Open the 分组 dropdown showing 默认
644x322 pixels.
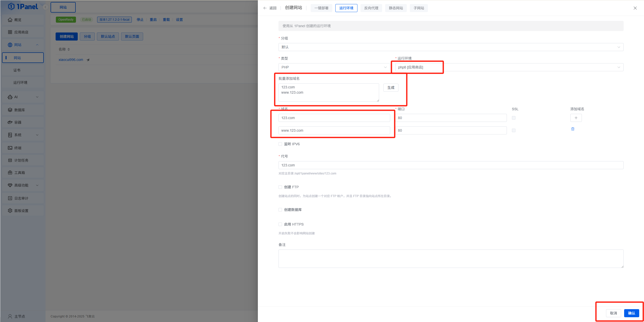pos(451,47)
